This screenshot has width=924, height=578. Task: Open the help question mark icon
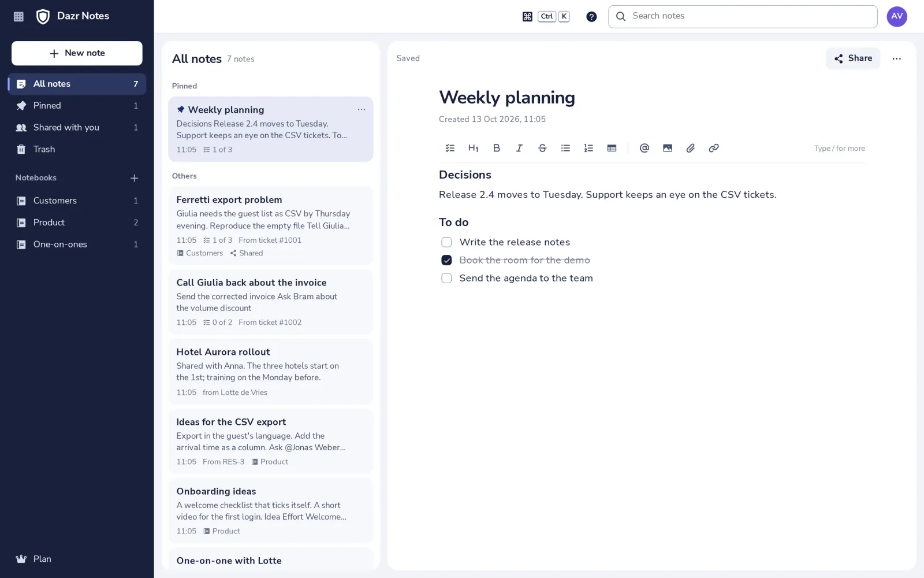(x=591, y=17)
